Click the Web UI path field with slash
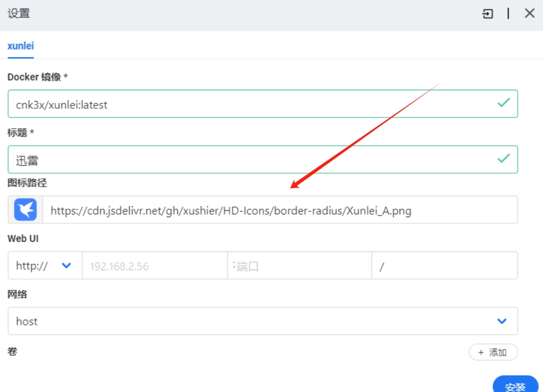This screenshot has height=392, width=543. point(444,266)
